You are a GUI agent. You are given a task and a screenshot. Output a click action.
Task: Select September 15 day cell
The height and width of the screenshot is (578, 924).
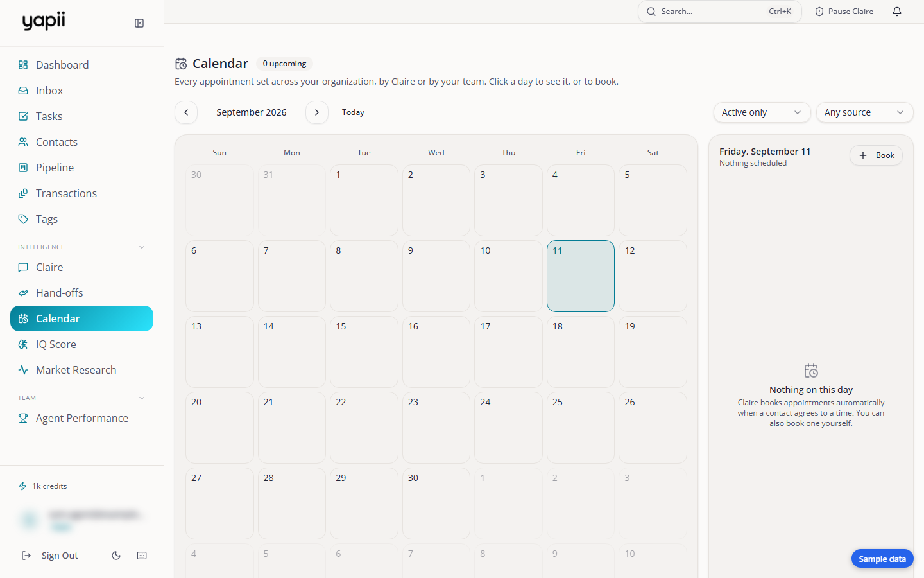point(364,352)
